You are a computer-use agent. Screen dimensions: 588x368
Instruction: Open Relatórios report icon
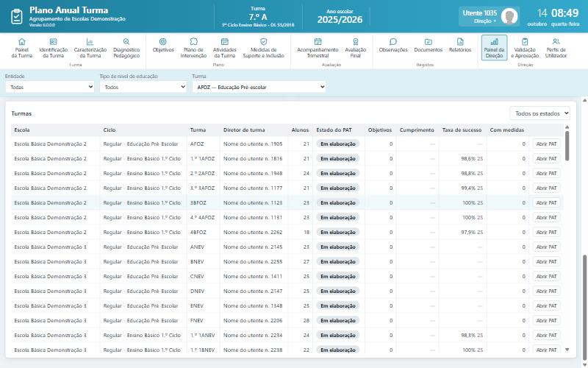(460, 42)
